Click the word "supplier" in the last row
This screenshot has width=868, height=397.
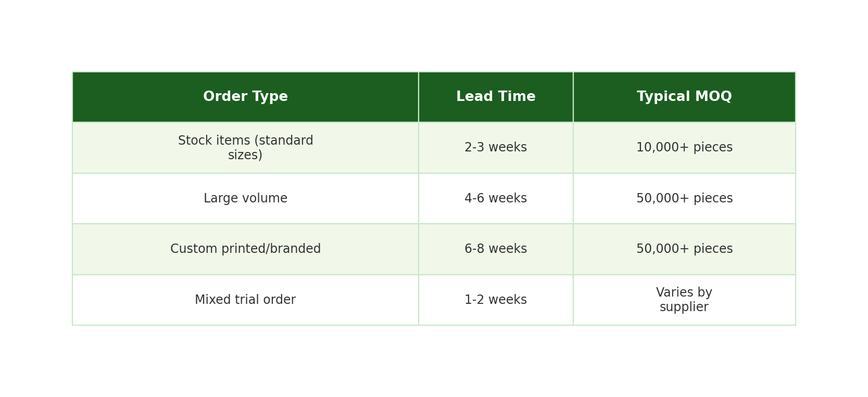tap(684, 308)
